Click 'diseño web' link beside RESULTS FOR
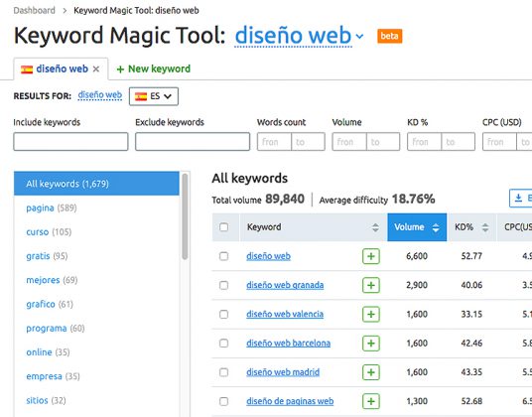This screenshot has height=417, width=532. click(99, 95)
